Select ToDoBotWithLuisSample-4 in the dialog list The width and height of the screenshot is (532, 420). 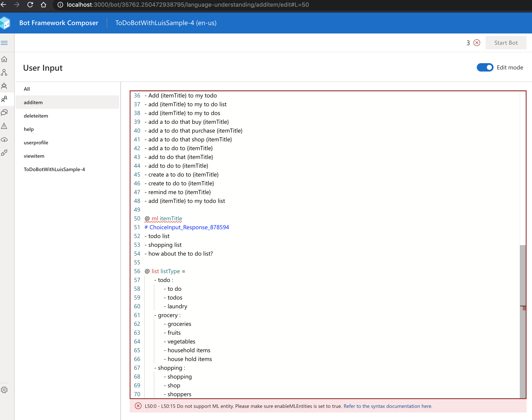tap(54, 169)
